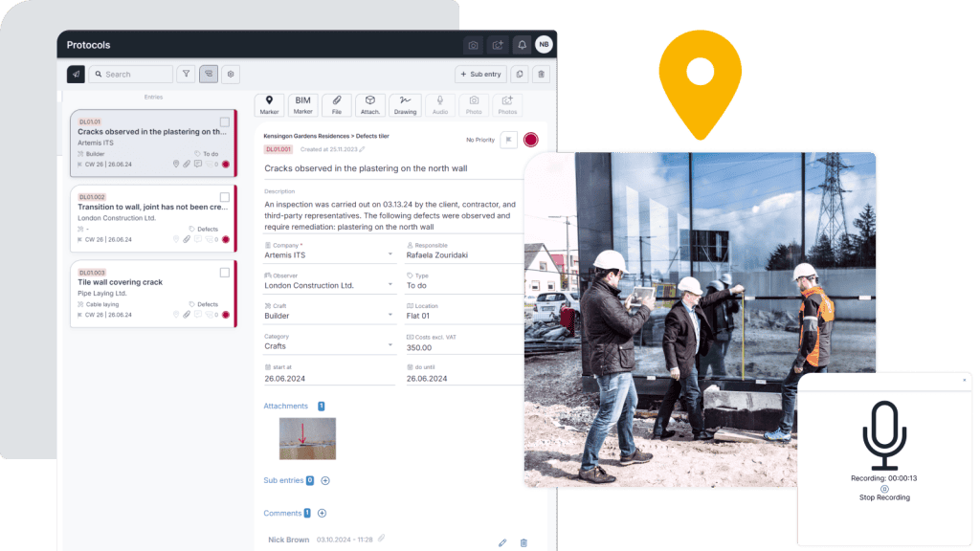Viewport: 980px width, 551px height.
Task: Delete the entry using the trash icon
Action: 542,74
